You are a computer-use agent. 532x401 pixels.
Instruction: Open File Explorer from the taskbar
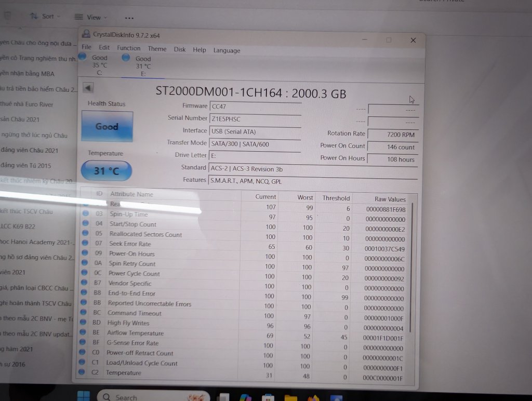tap(290, 397)
